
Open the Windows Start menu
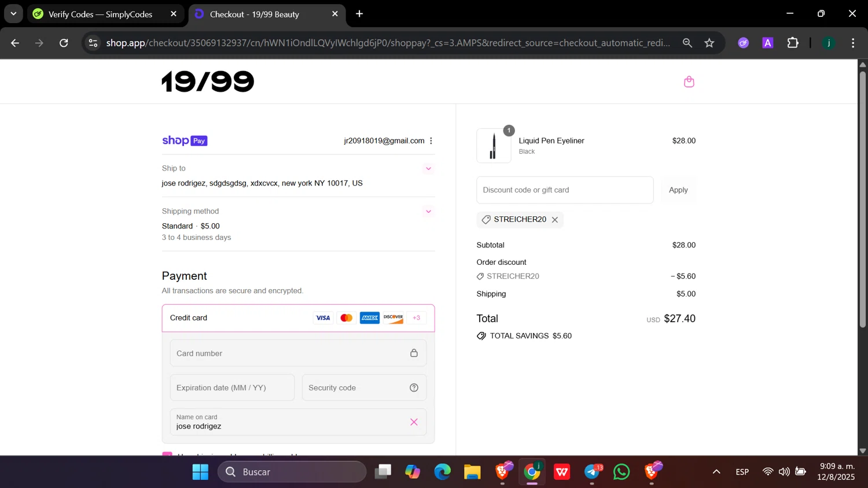pos(200,472)
